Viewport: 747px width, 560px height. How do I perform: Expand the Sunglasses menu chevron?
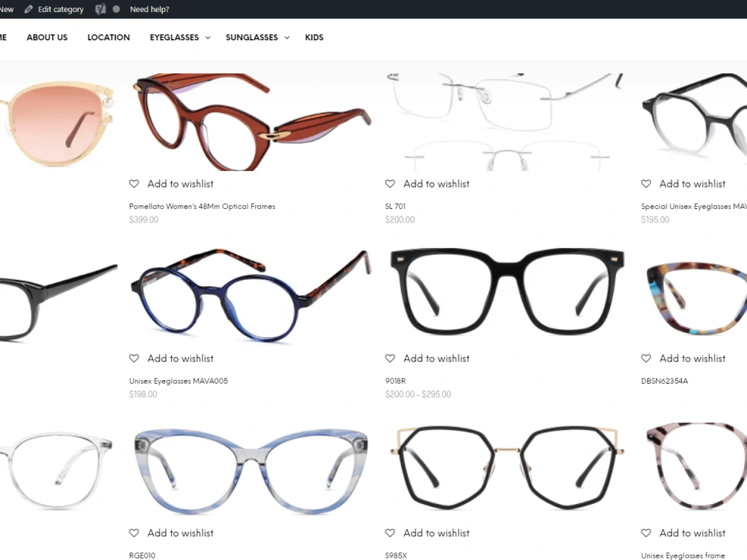(x=287, y=37)
